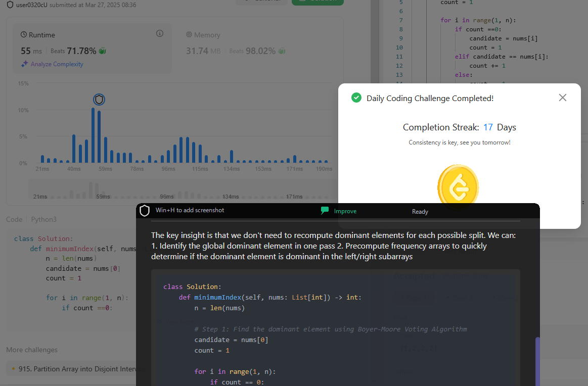Close the Daily Coding Challenge popup
588x386 pixels.
click(563, 98)
